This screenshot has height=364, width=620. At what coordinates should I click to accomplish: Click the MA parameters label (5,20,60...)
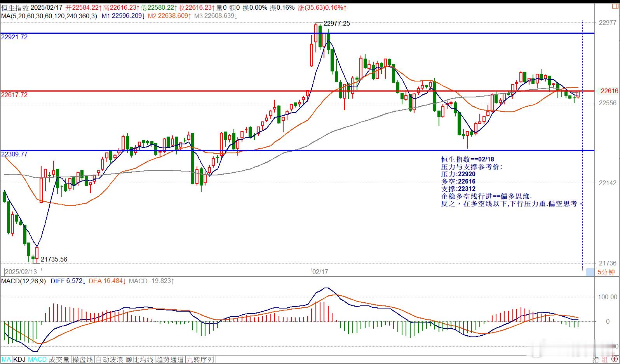pos(49,16)
